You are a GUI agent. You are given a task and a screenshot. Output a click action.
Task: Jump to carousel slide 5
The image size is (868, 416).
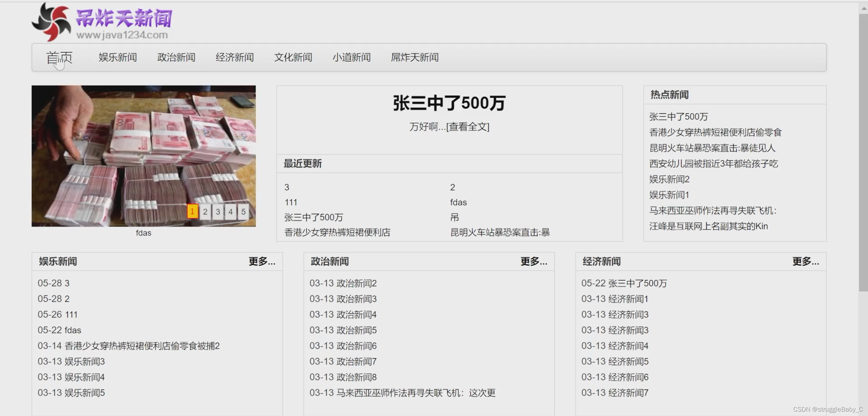[243, 212]
